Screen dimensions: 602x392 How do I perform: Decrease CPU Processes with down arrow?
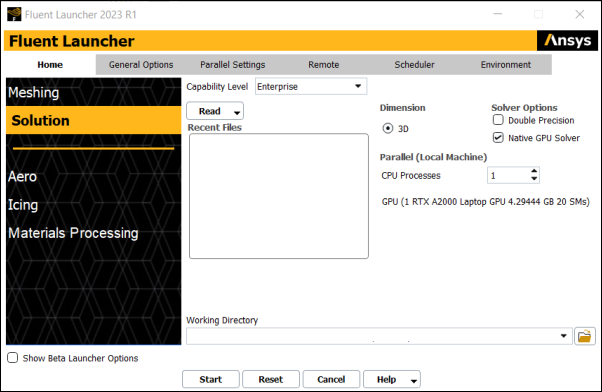(534, 179)
